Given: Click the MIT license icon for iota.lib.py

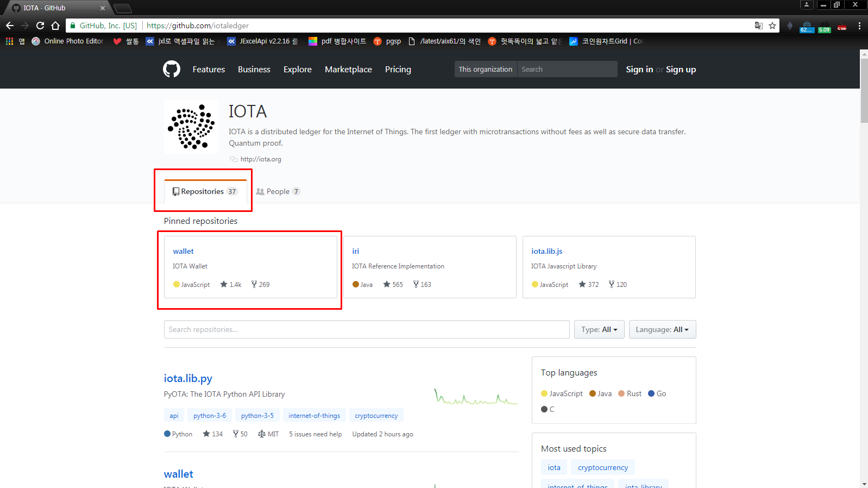Looking at the screenshot, I should 262,434.
